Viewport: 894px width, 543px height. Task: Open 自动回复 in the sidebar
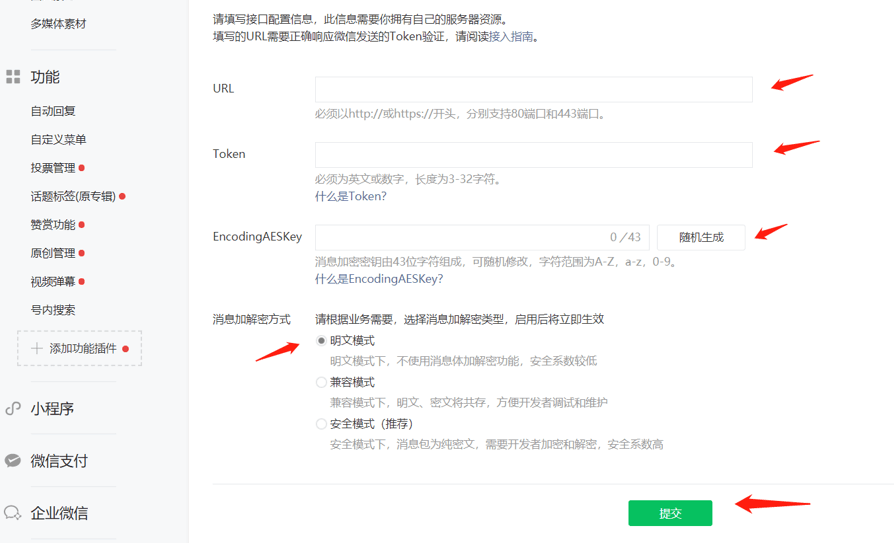pos(53,111)
